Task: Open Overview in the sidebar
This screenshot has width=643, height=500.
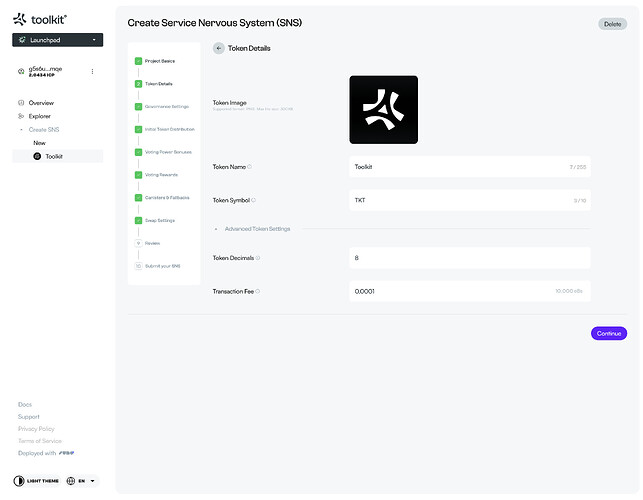Action: pyautogui.click(x=41, y=103)
